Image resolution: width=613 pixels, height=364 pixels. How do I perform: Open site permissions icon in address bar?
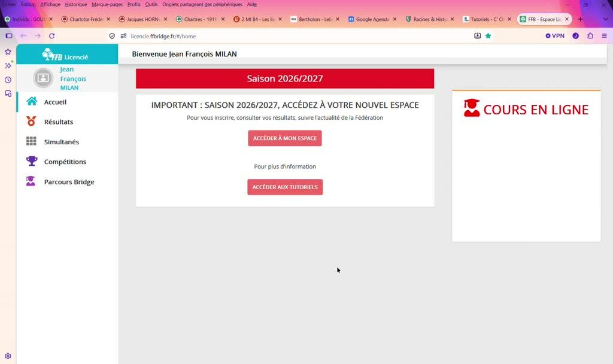tap(123, 36)
